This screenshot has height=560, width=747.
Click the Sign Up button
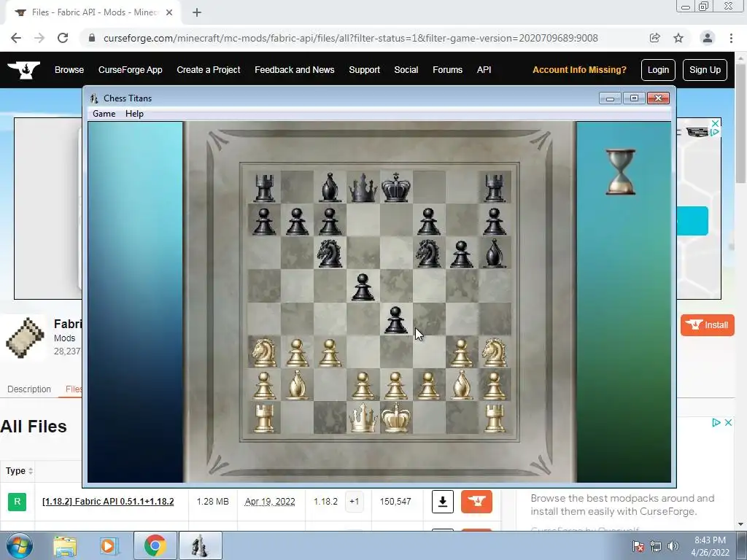tap(705, 70)
